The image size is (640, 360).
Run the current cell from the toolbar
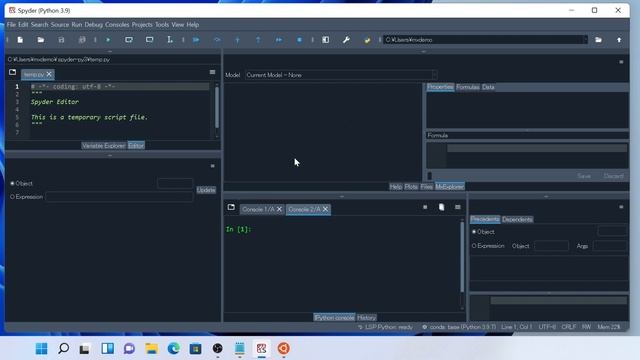(129, 40)
